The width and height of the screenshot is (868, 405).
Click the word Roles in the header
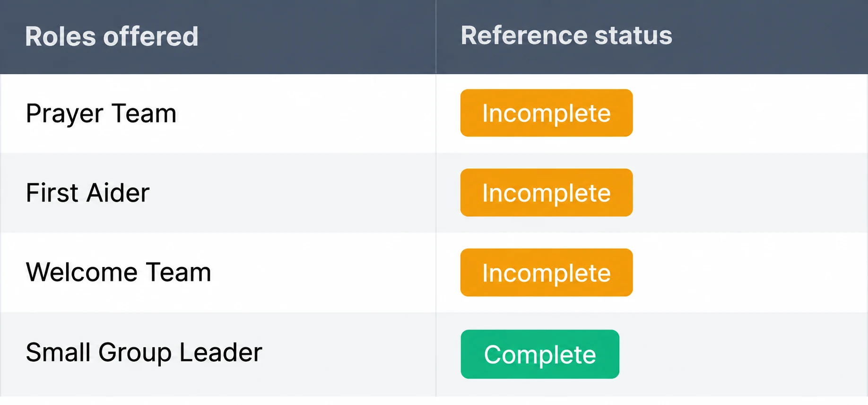[61, 37]
